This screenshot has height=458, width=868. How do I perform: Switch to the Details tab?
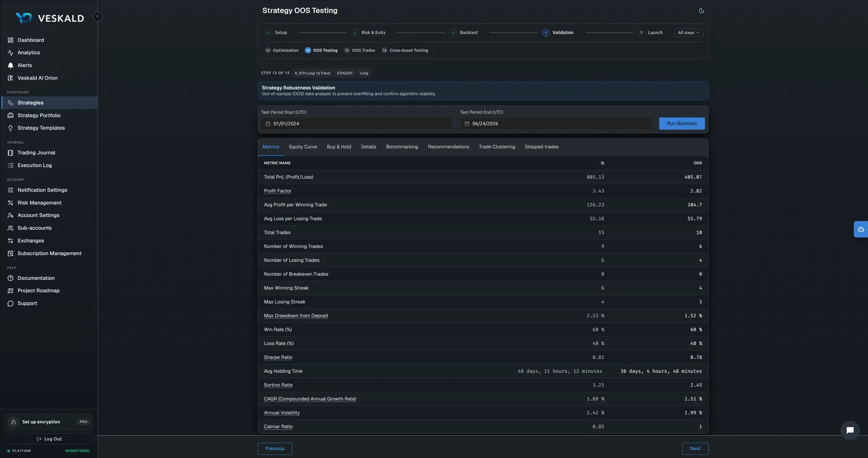click(x=368, y=147)
